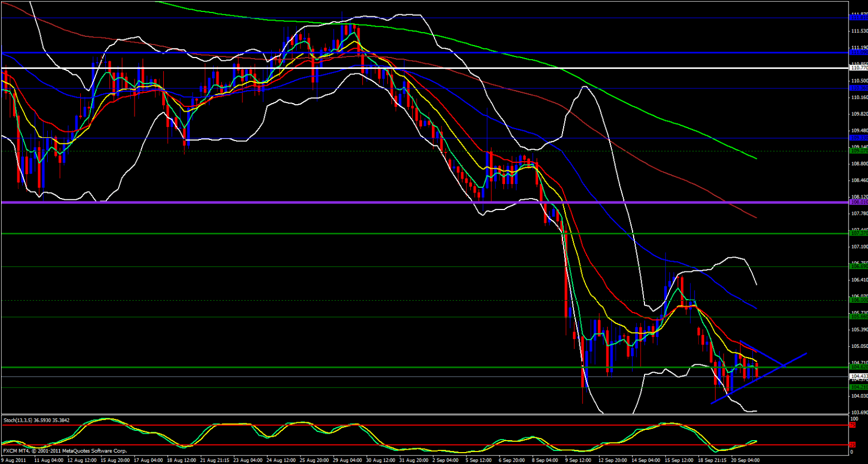Screen dimensions: 868x464
Task: Select the current price 104.433 label
Action: (x=858, y=376)
